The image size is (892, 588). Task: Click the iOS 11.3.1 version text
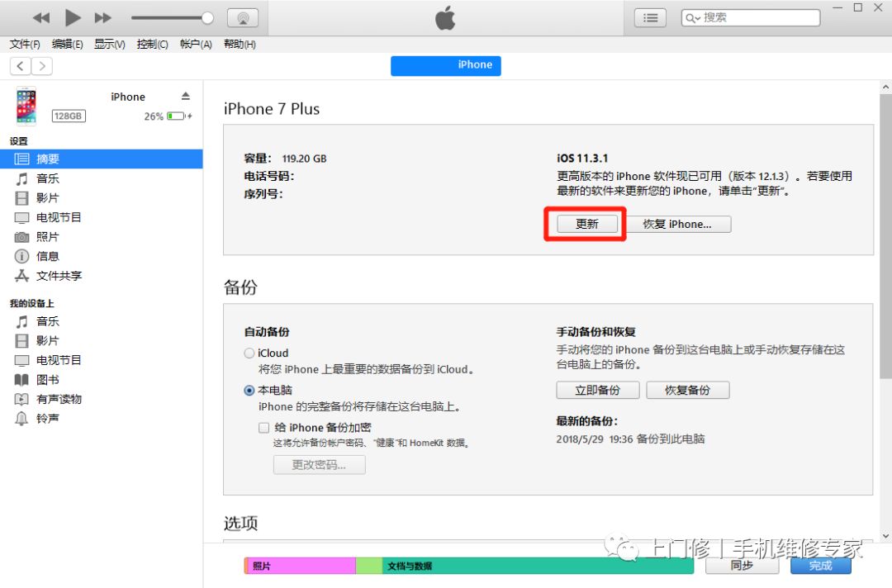[x=582, y=158]
